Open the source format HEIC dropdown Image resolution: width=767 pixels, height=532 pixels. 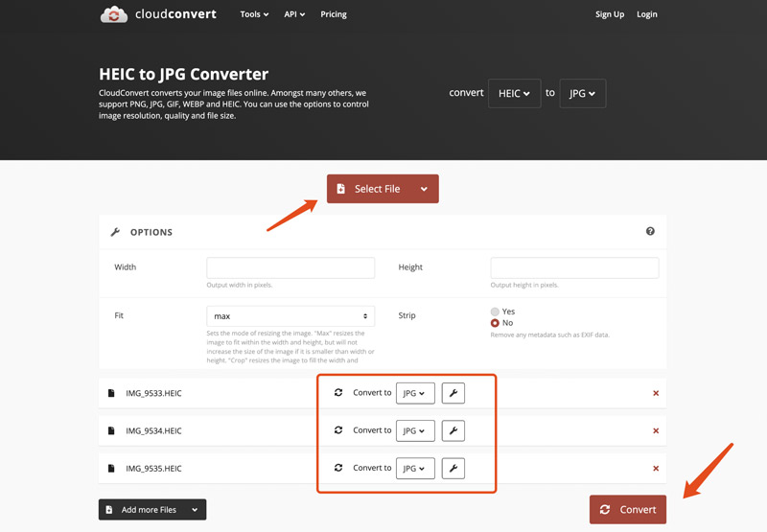coord(514,93)
